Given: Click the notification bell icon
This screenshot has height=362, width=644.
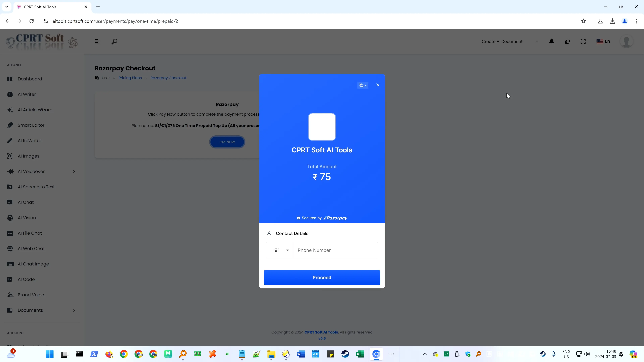Looking at the screenshot, I should [x=552, y=41].
